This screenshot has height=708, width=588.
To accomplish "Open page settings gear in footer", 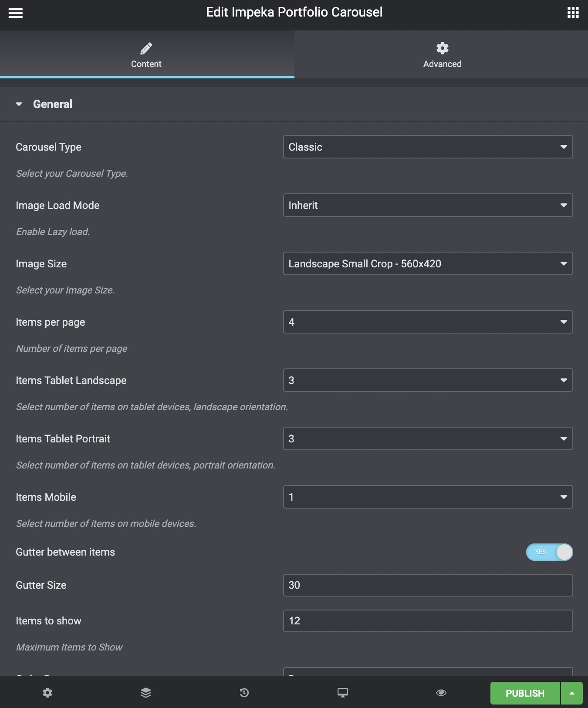I will [x=47, y=693].
